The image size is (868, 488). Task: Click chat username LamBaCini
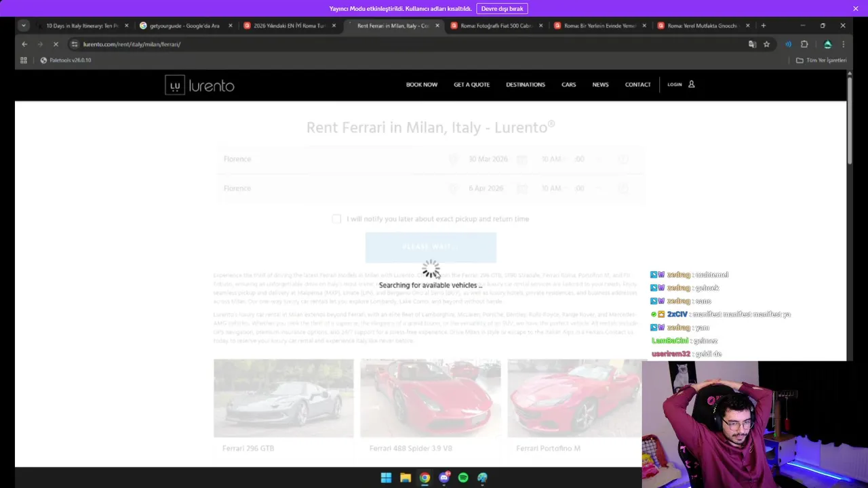point(671,341)
